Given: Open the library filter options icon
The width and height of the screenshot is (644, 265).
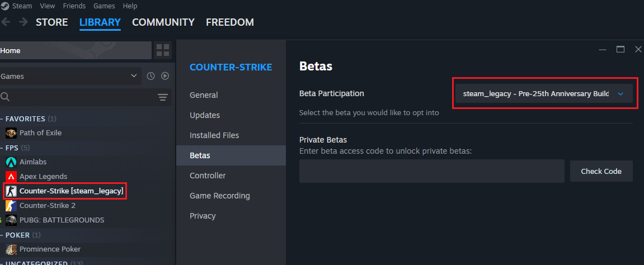Looking at the screenshot, I should click(163, 97).
